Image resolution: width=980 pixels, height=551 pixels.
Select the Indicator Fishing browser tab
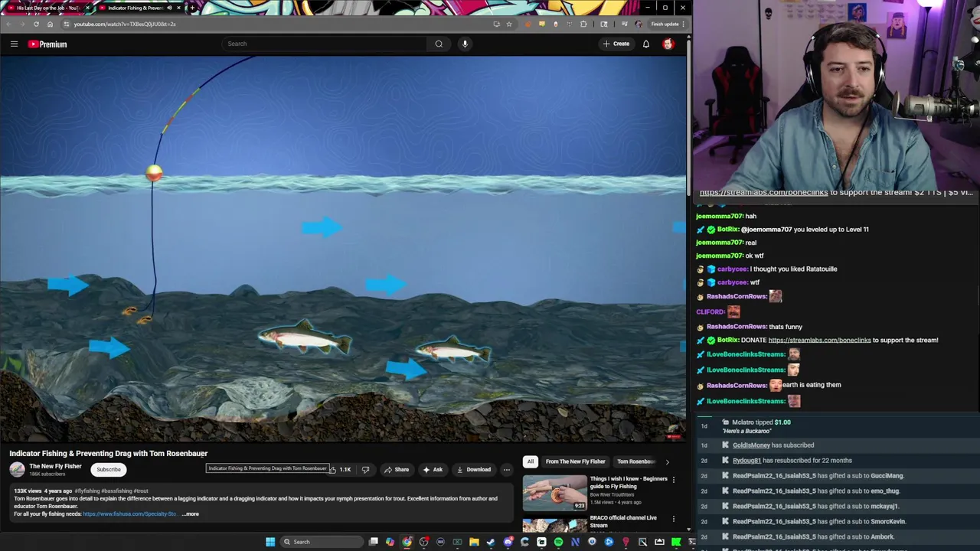(x=134, y=8)
